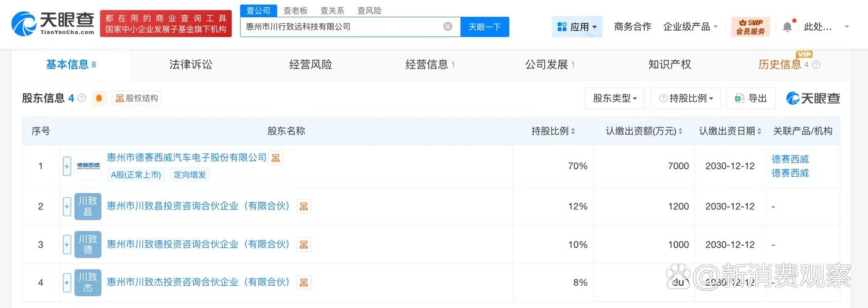
Task: Click the 股东名称 column header
Action: (x=286, y=131)
